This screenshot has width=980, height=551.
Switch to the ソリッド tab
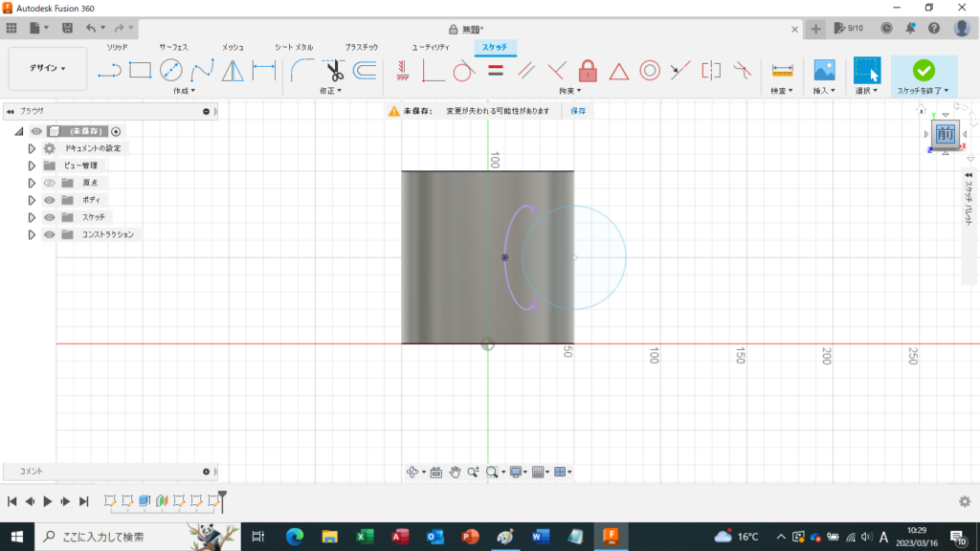coord(117,48)
